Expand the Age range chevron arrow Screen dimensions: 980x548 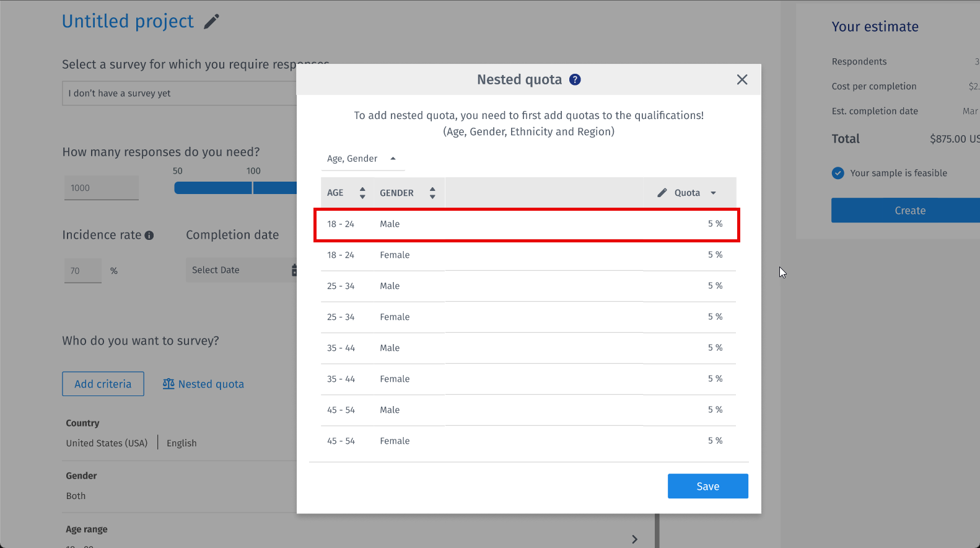(x=634, y=539)
